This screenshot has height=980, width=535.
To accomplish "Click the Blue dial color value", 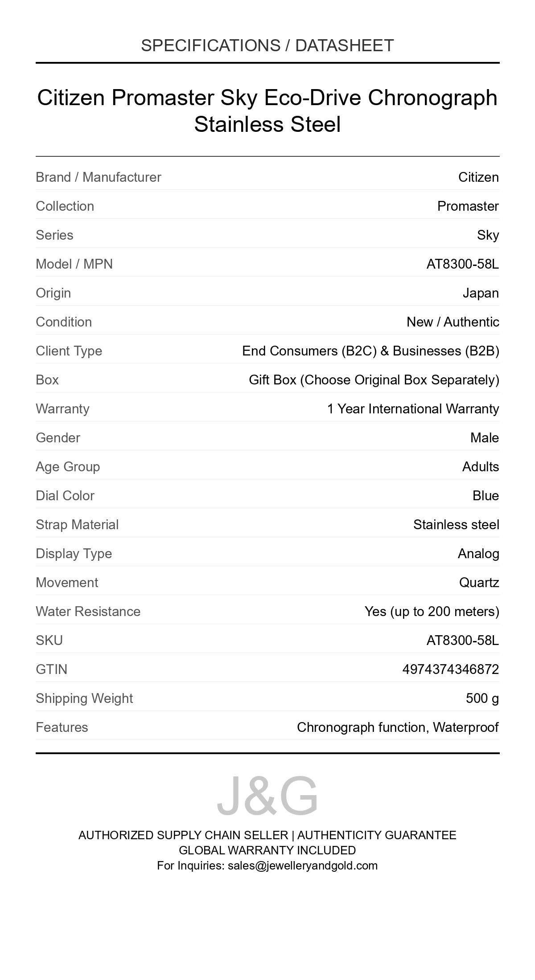I will click(486, 496).
